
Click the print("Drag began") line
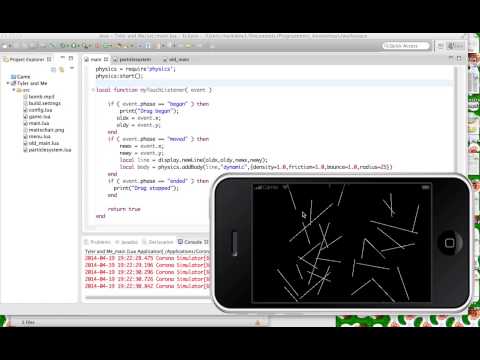point(149,111)
